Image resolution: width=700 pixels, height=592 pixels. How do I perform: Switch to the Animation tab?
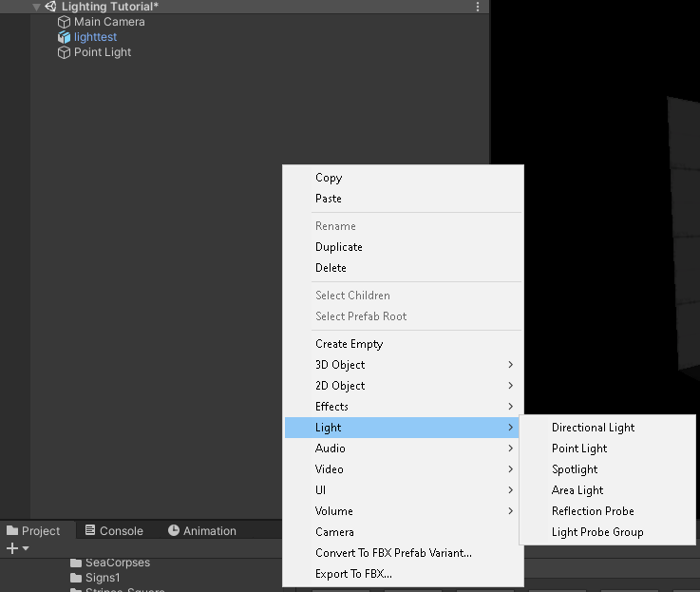(x=202, y=531)
